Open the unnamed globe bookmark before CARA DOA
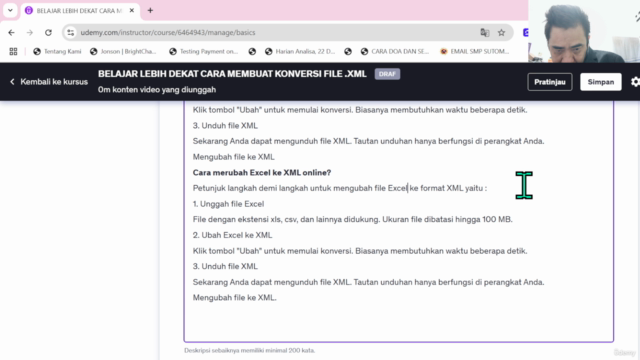The image size is (640, 360). [348, 51]
